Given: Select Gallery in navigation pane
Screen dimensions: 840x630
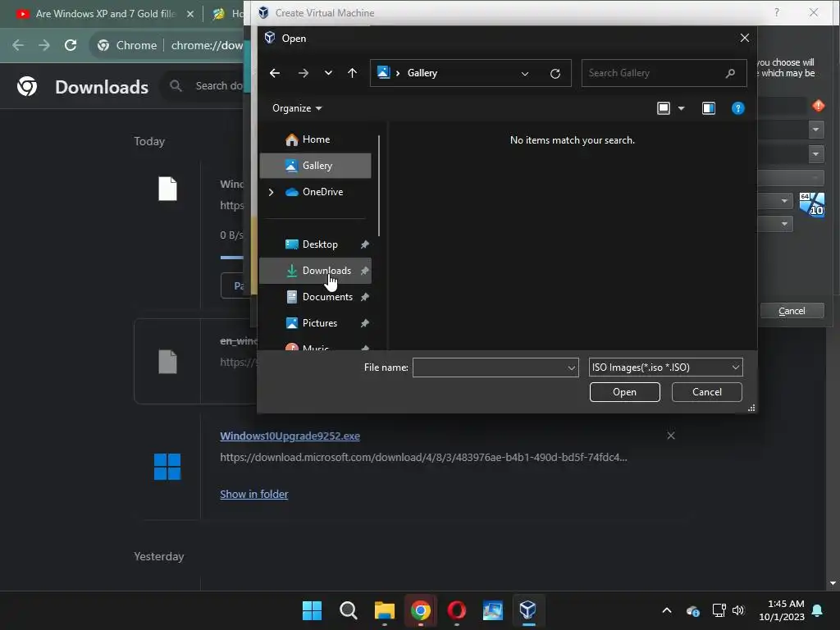Looking at the screenshot, I should pyautogui.click(x=316, y=166).
